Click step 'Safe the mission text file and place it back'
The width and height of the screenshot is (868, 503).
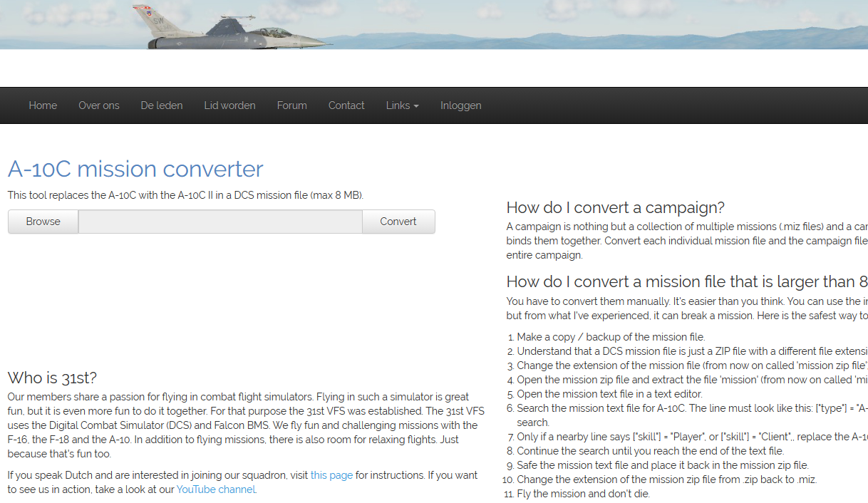663,465
